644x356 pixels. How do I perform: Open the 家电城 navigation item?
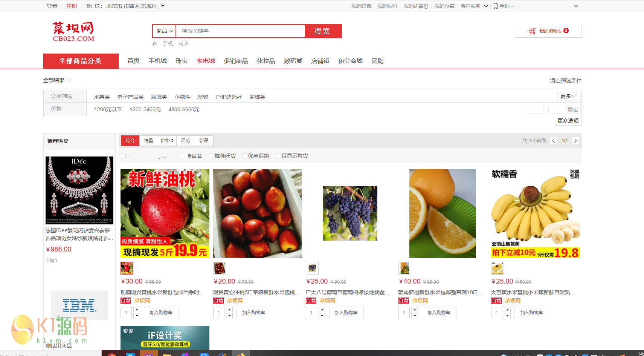click(x=206, y=61)
